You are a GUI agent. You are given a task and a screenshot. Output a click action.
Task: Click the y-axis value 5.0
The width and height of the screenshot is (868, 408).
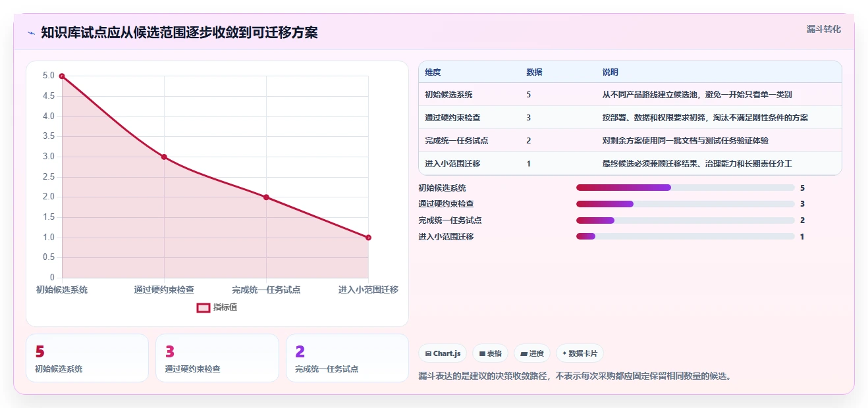[x=49, y=76]
